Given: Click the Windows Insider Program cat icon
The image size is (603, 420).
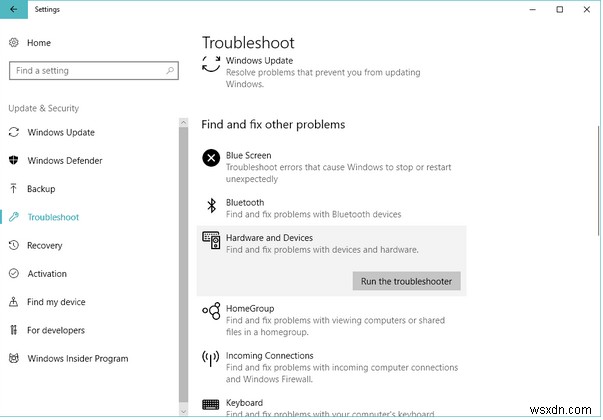Looking at the screenshot, I should 14,358.
